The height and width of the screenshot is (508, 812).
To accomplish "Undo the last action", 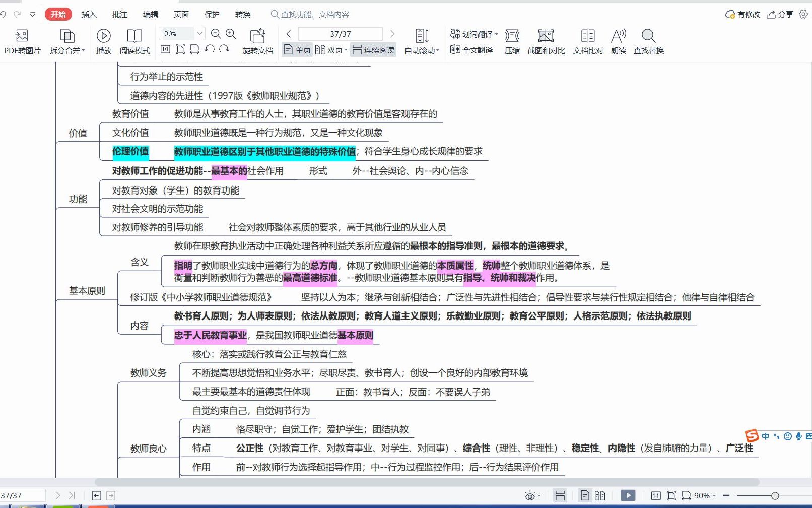I will point(3,14).
